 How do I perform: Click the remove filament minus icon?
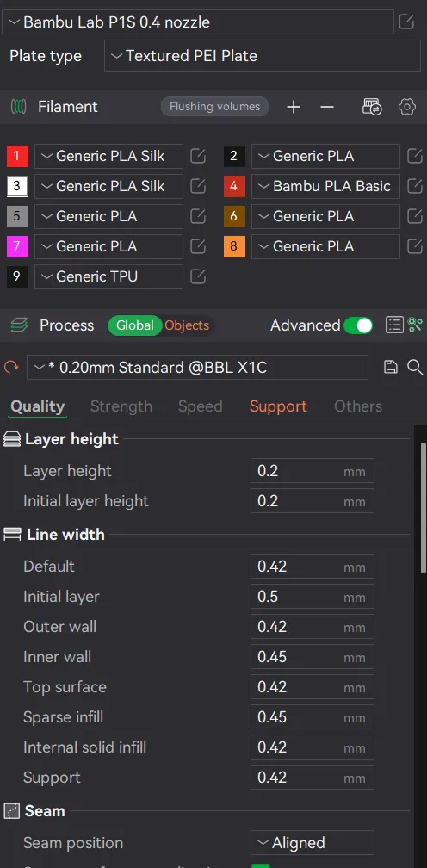327,107
